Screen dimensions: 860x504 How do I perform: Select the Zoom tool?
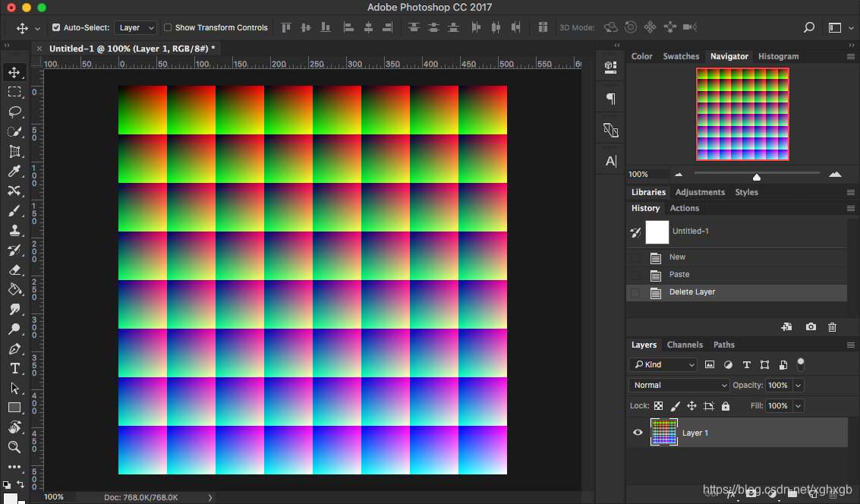click(14, 447)
